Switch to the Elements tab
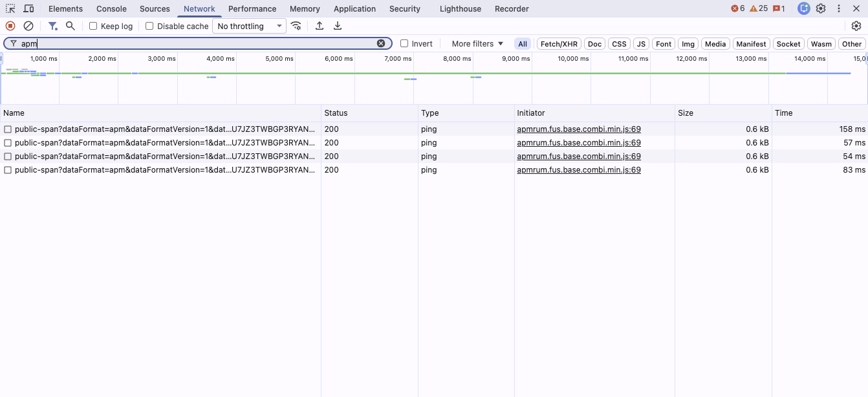The image size is (868, 397). coord(65,8)
